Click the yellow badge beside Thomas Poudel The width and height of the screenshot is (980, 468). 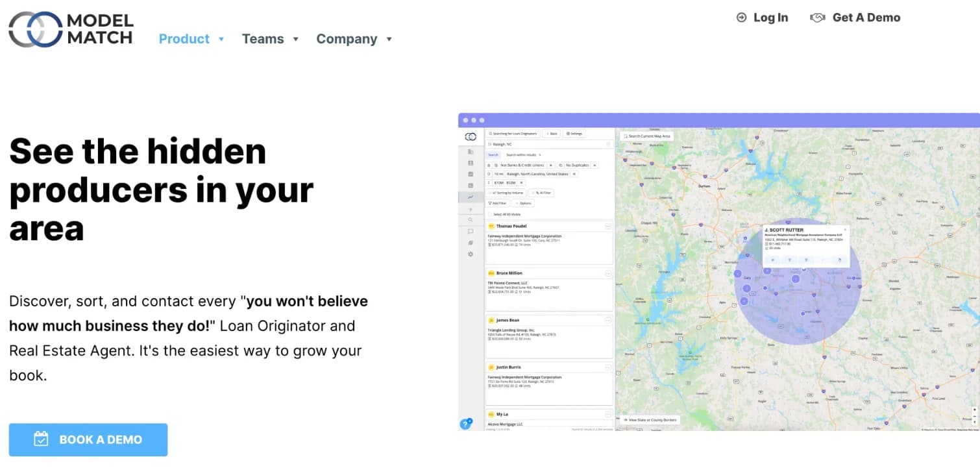tap(491, 227)
